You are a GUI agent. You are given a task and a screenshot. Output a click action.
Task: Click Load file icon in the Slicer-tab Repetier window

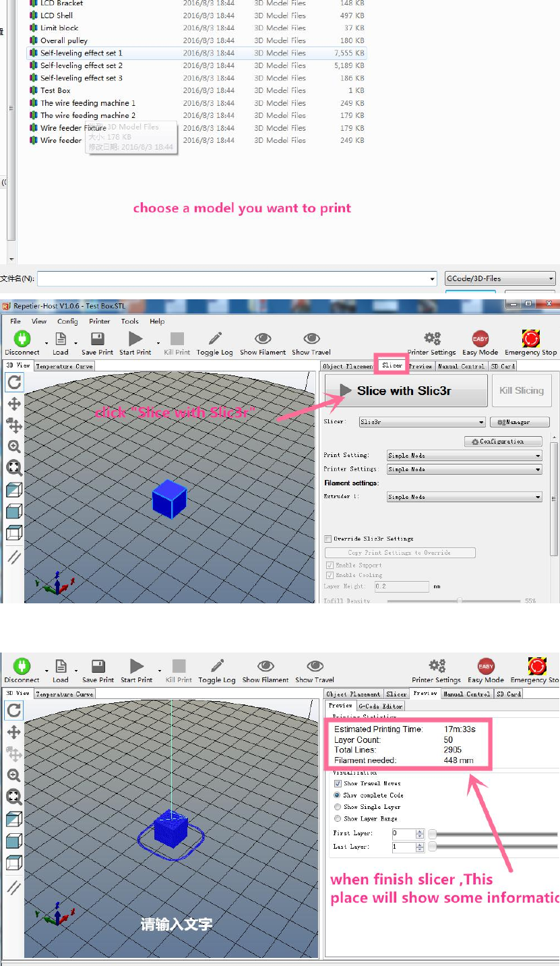[x=61, y=338]
